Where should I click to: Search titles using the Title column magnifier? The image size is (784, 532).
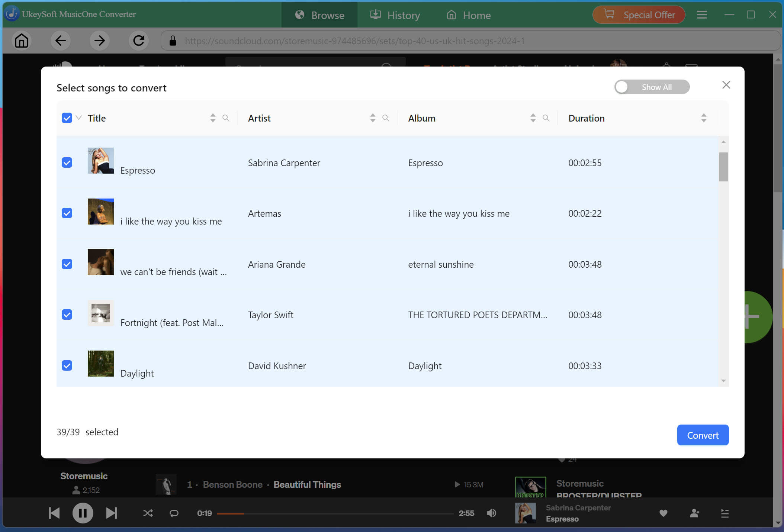[226, 118]
